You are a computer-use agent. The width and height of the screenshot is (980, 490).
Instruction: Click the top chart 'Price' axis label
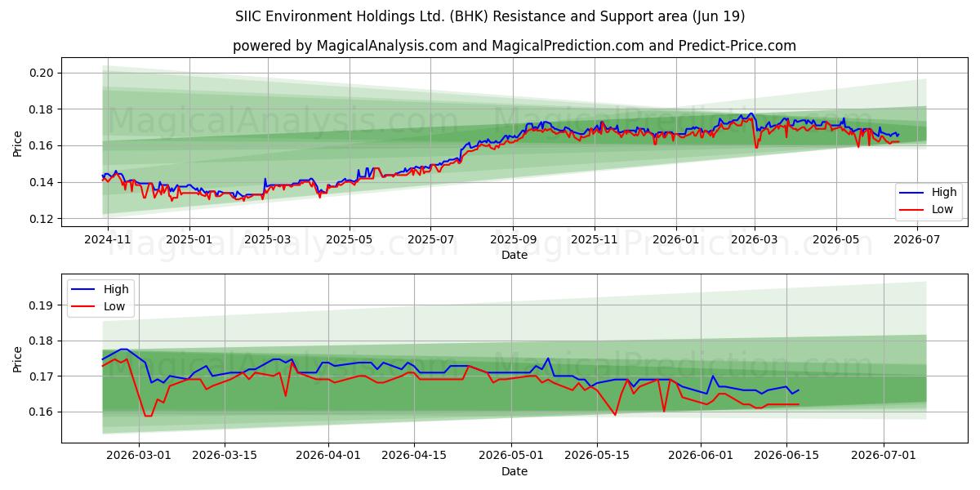18,142
